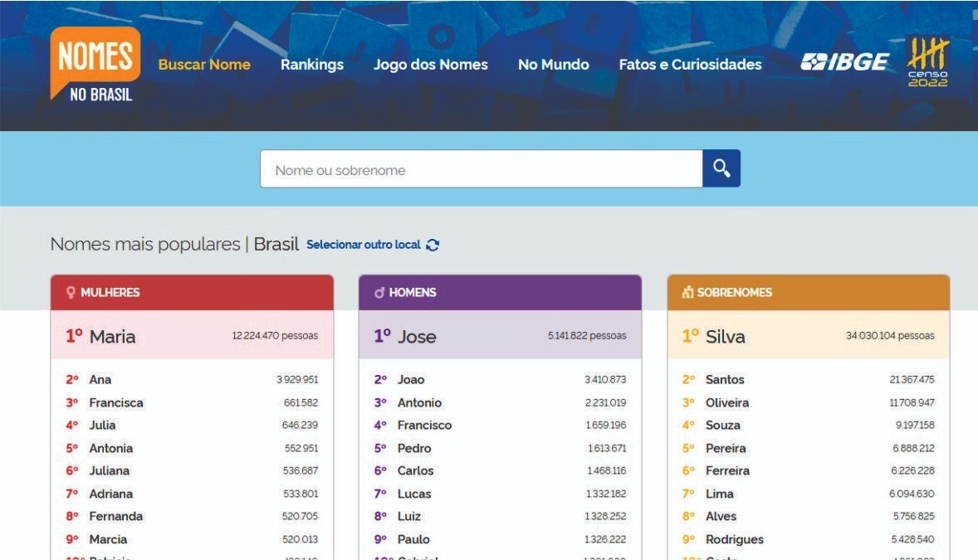Focus the Nome ou sobrenome search field
Screen dimensions: 978x560
[481, 169]
